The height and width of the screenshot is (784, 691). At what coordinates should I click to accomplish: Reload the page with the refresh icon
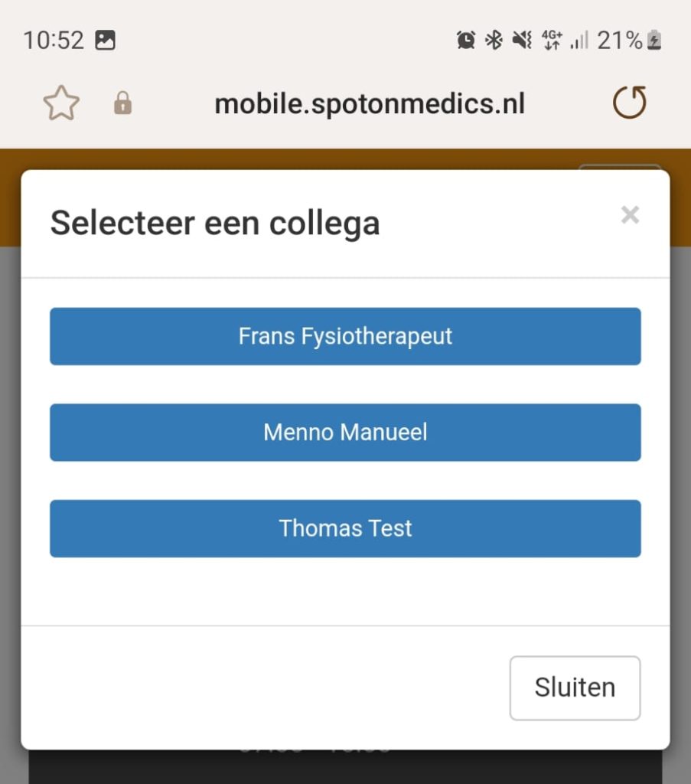pyautogui.click(x=630, y=103)
